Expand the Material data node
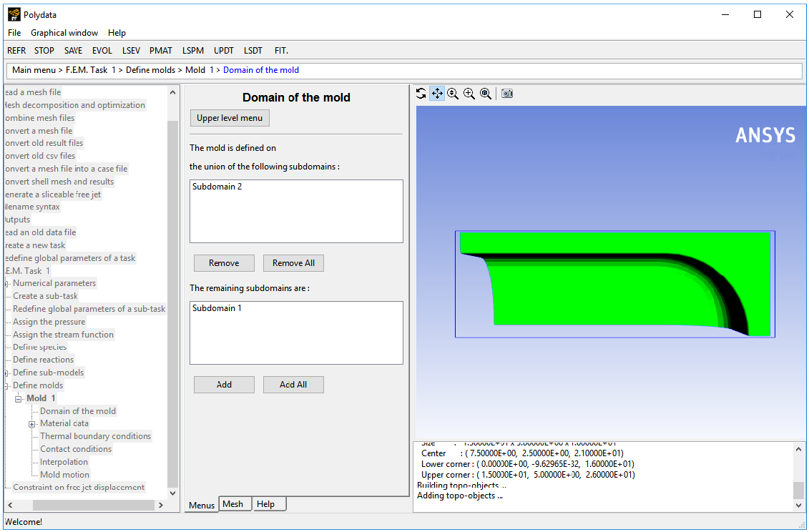809x532 pixels. point(31,423)
